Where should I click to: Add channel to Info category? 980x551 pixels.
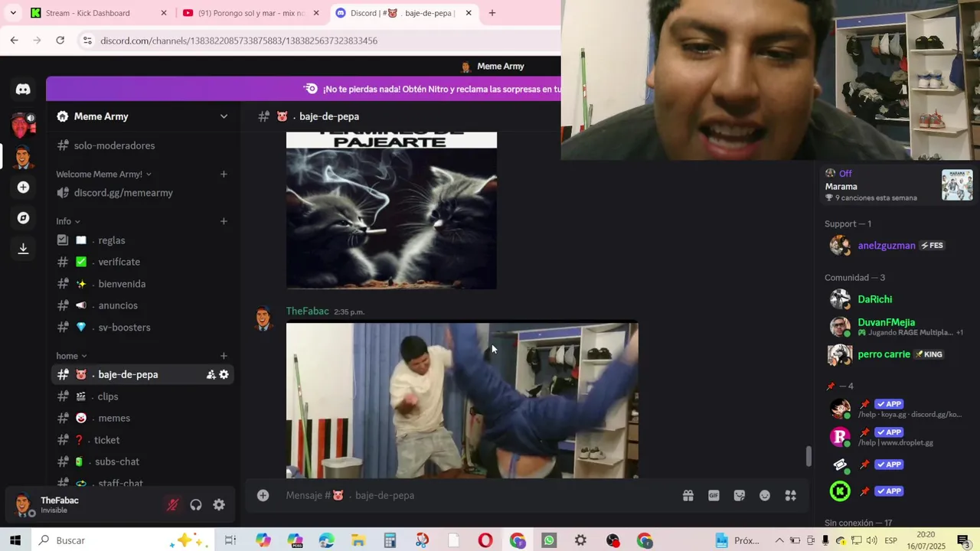(224, 222)
